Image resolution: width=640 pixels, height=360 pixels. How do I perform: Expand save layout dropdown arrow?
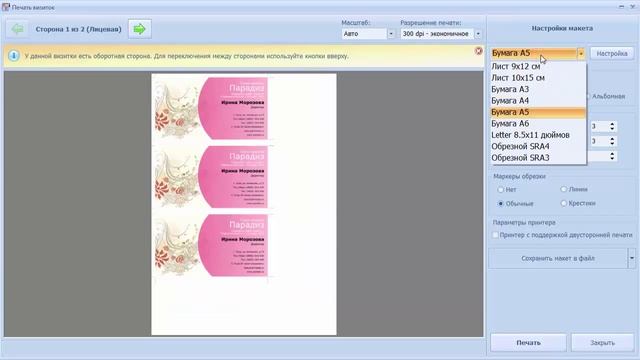tap(632, 258)
